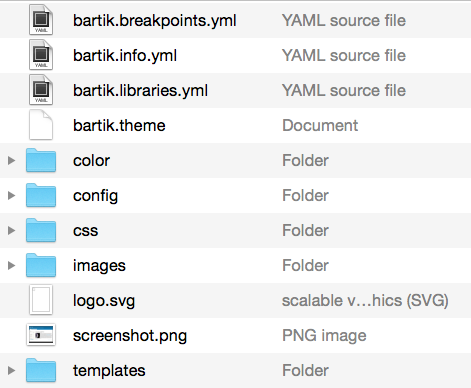Select the bartik.libraries.yml file icon
Screen dimensions: 471x388
click(41, 90)
